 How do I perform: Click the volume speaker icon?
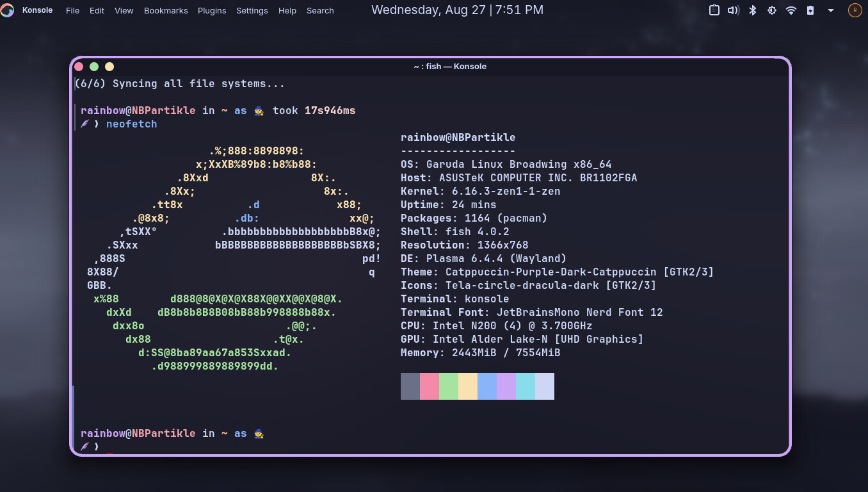[x=734, y=10]
